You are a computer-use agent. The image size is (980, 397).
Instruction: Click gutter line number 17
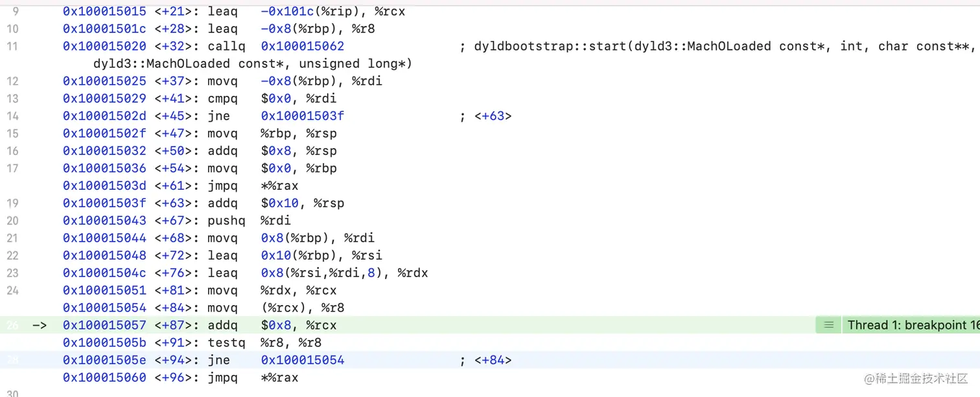pos(12,169)
